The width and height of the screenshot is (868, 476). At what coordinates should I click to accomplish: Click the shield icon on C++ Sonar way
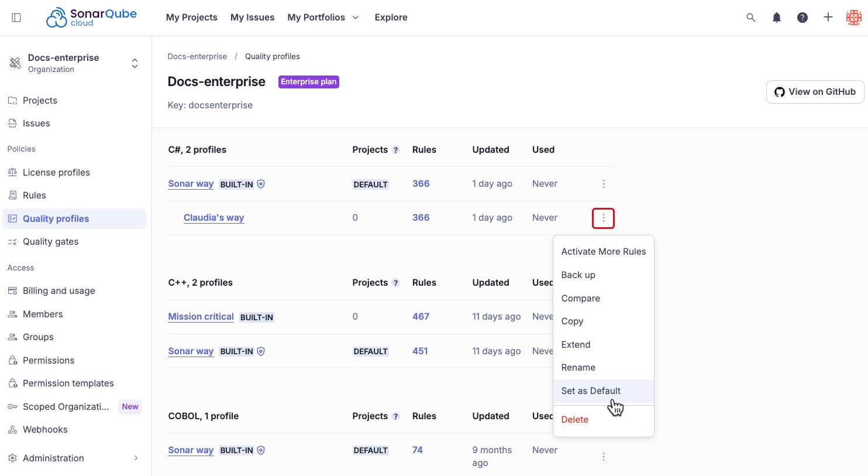pyautogui.click(x=261, y=351)
